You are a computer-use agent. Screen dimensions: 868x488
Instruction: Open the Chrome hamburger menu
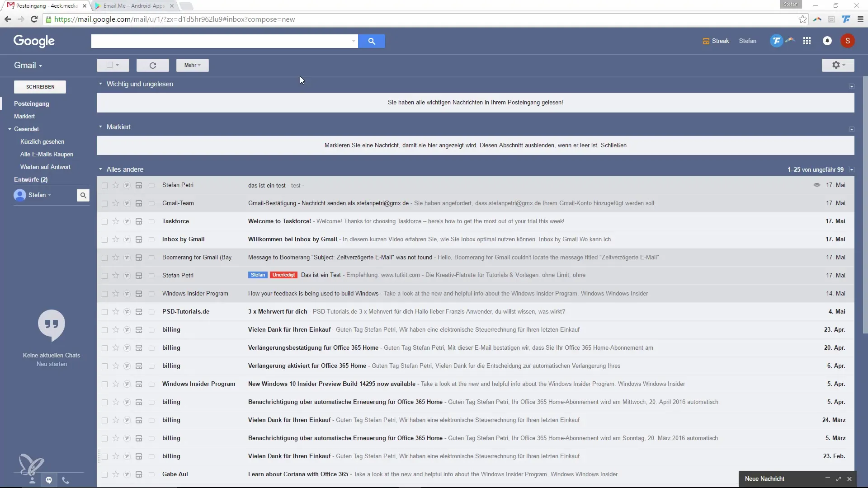tap(860, 19)
